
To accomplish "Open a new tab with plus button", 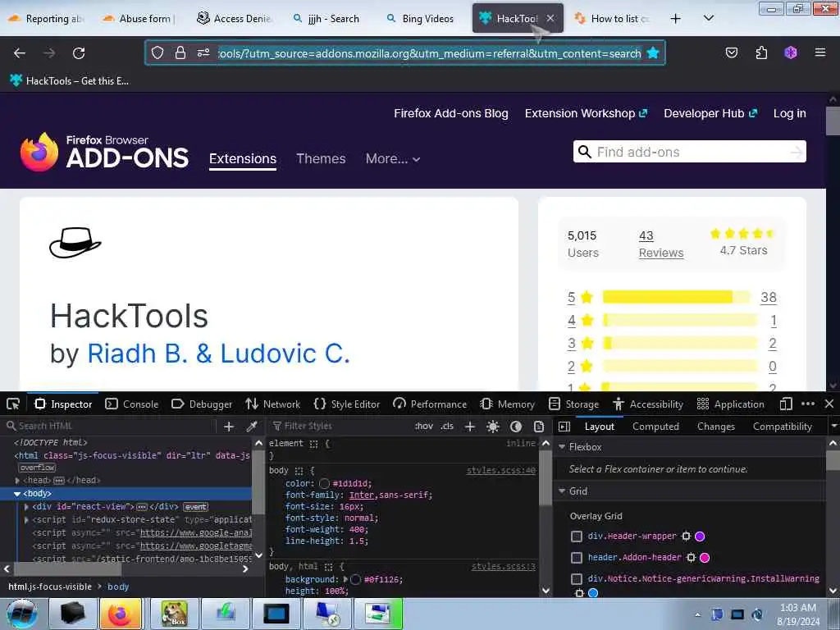I will click(x=676, y=19).
